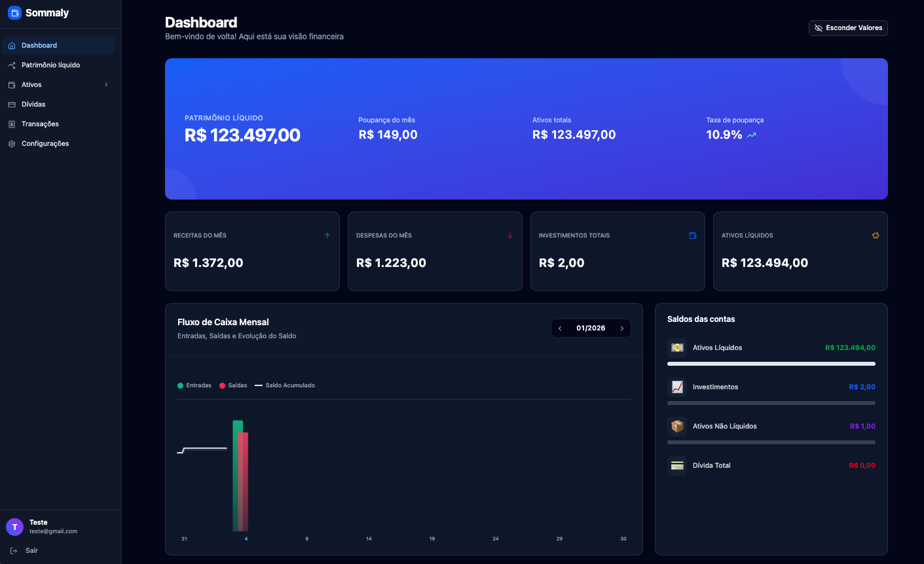Select Dashboard in the sidebar menu
Screen dimensions: 924x564
pyautogui.click(x=39, y=45)
